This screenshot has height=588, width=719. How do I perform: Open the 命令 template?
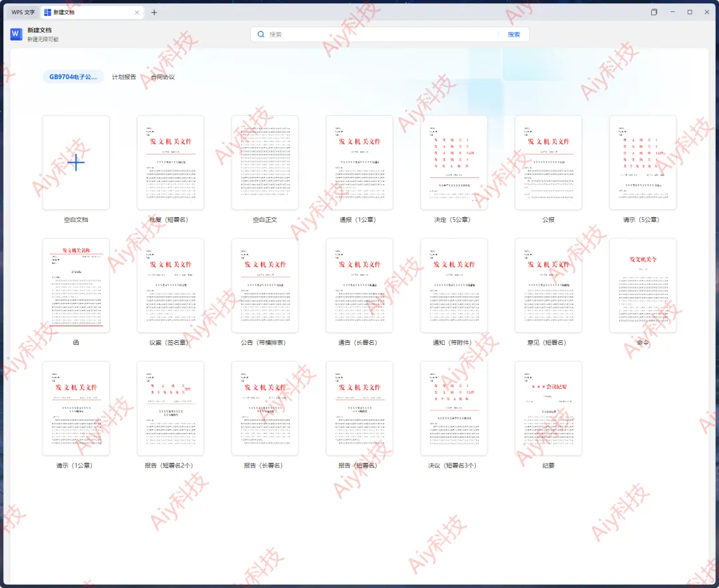[x=643, y=285]
